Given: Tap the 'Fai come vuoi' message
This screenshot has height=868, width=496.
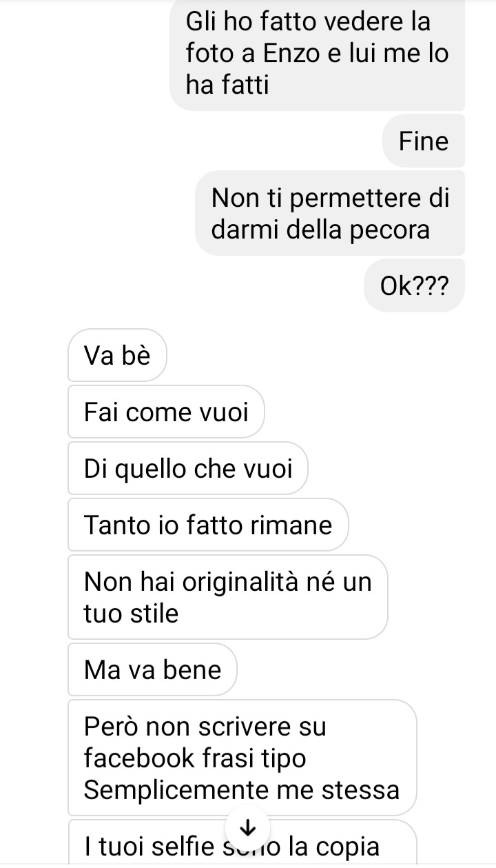Looking at the screenshot, I should (x=166, y=412).
